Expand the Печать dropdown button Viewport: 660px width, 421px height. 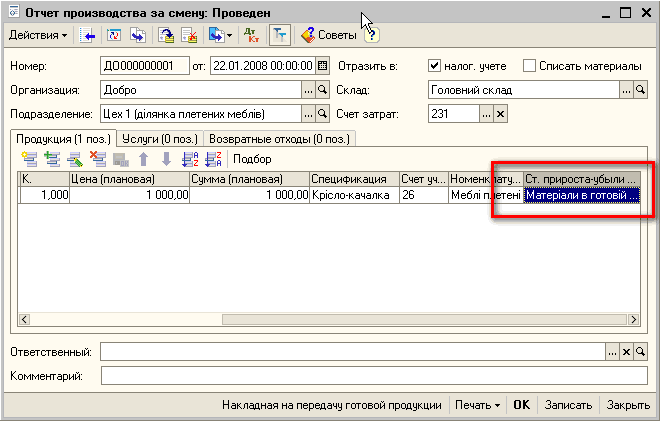point(476,406)
